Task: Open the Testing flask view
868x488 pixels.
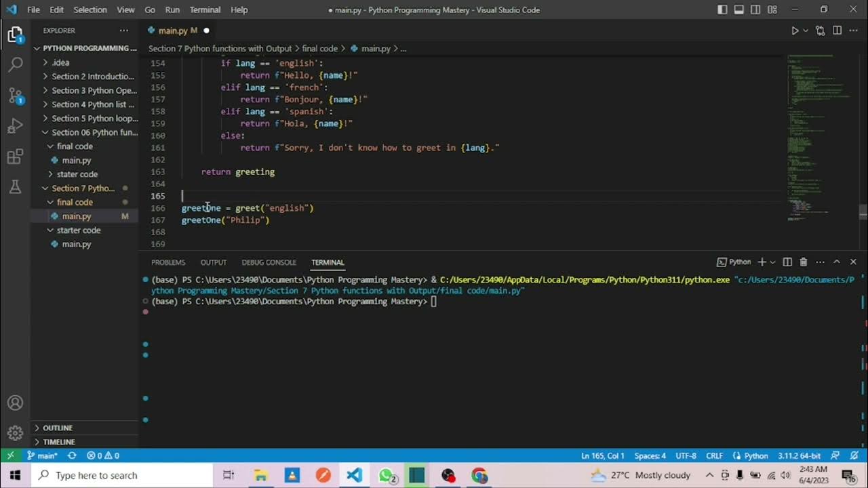Action: pyautogui.click(x=15, y=188)
